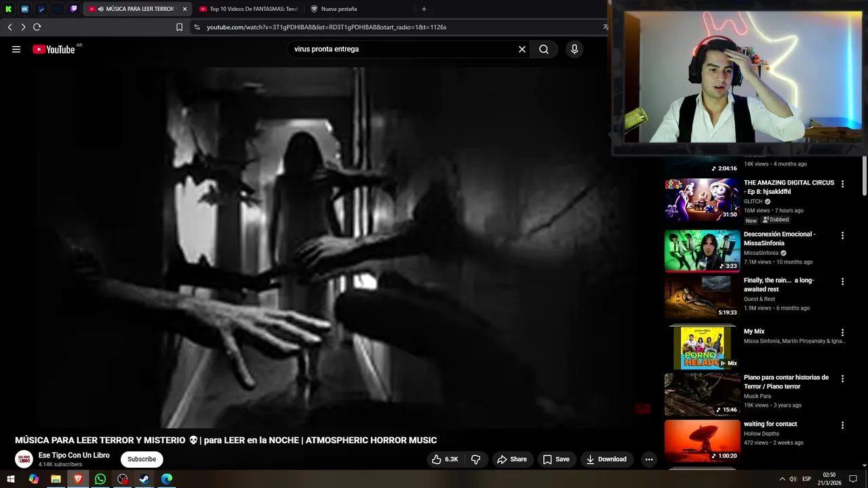Share the video
Image resolution: width=868 pixels, height=488 pixels.
tap(512, 459)
